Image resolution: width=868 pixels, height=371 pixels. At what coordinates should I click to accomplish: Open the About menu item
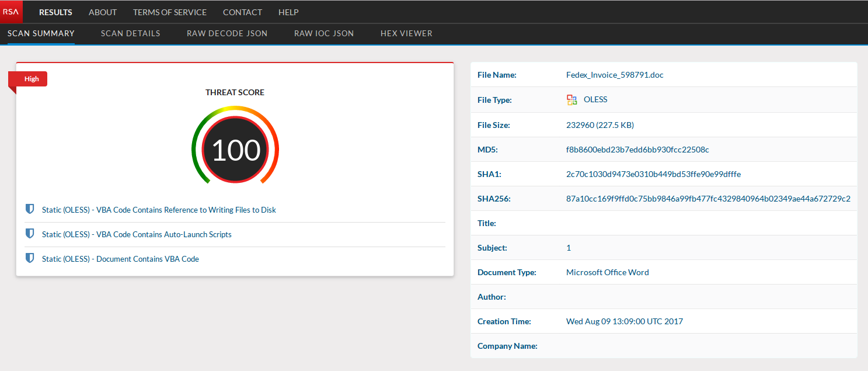pyautogui.click(x=103, y=12)
